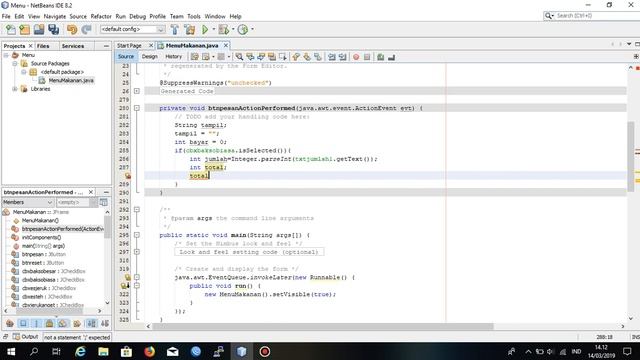Screen dimensions: 640x360
Task: Click the Undo toolbar icon
Action: (x=72, y=29)
